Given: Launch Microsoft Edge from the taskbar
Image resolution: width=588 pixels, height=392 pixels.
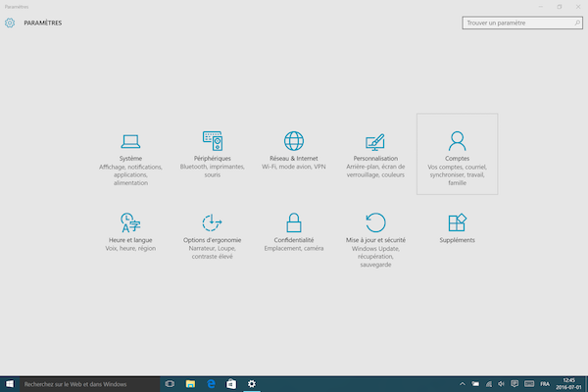Looking at the screenshot, I should [x=211, y=384].
